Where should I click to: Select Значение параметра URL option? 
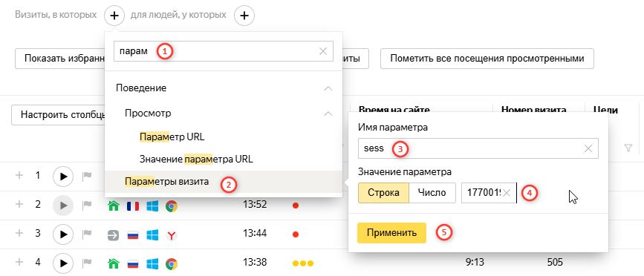(x=196, y=159)
